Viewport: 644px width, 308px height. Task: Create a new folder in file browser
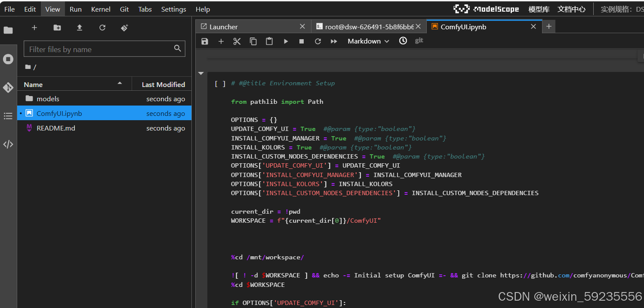57,28
